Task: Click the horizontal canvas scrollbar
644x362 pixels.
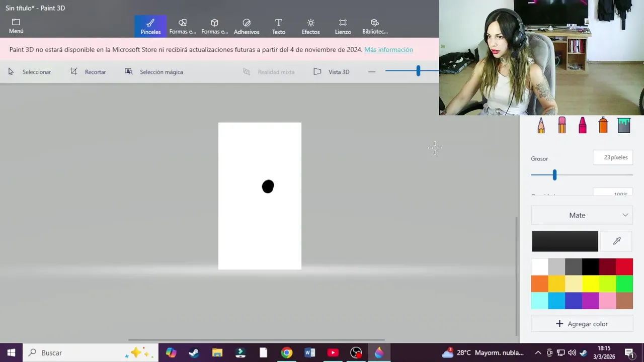Action: click(257, 340)
